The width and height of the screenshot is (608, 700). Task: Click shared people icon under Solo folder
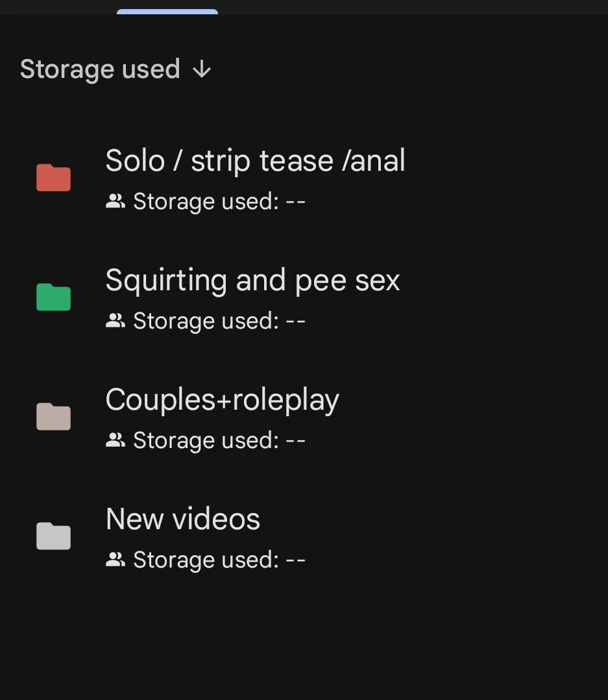click(116, 201)
